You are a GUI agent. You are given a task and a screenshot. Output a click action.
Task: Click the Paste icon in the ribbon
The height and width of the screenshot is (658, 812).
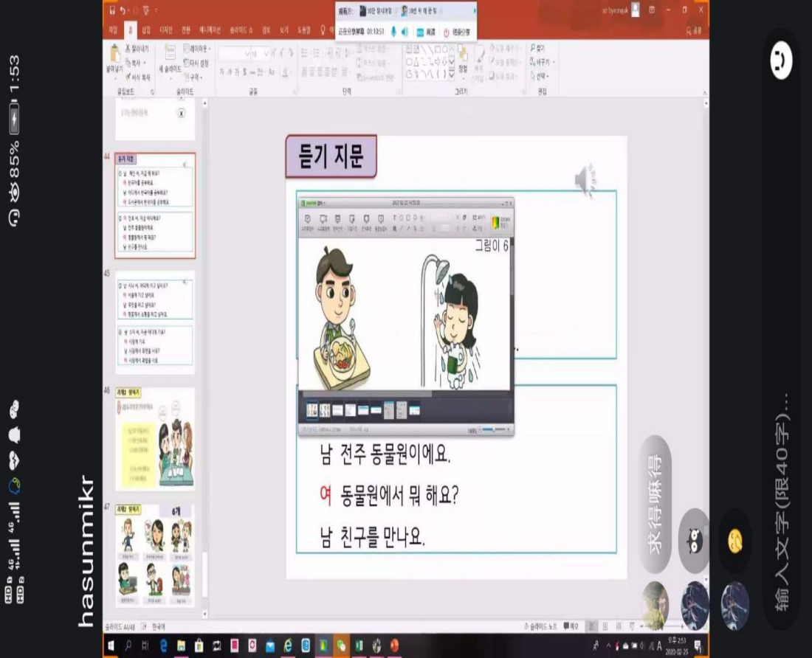pos(114,59)
